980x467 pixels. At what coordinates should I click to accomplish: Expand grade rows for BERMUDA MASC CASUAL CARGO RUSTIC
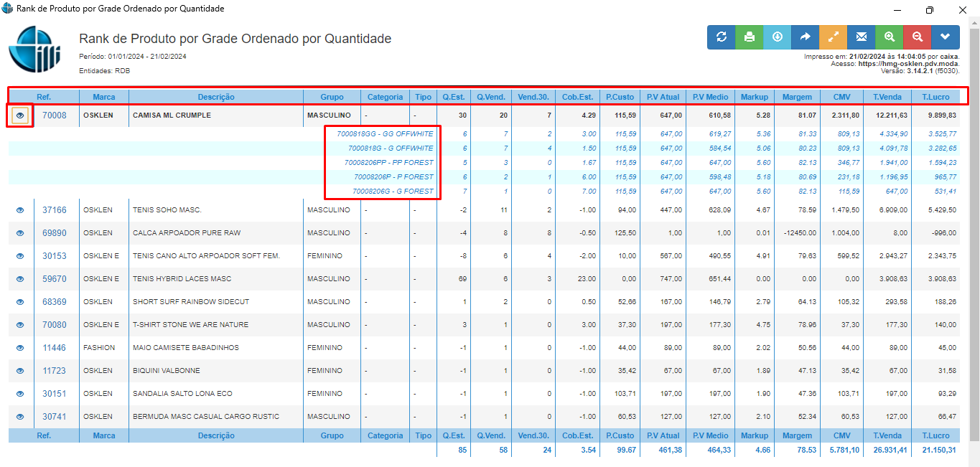click(20, 417)
